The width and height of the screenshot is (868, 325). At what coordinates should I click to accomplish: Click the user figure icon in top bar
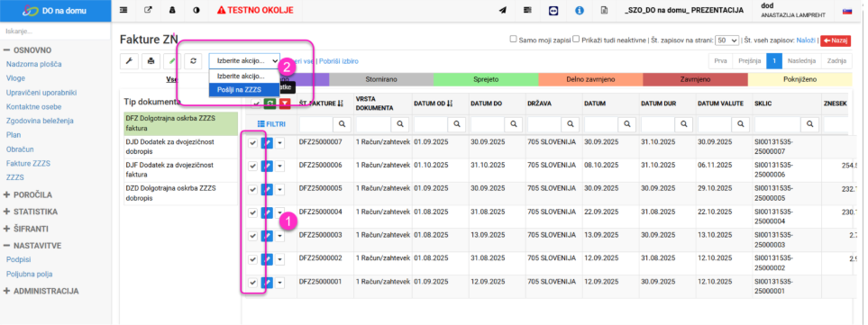pyautogui.click(x=171, y=10)
